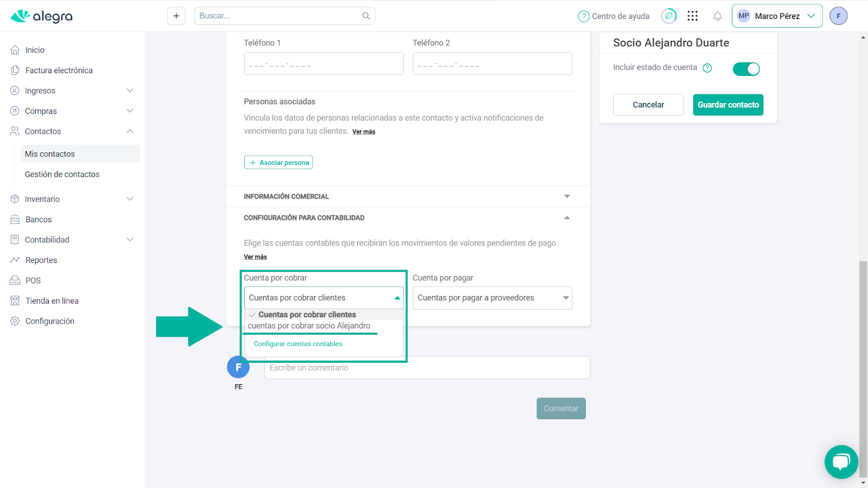Click the Cancelar button

(x=648, y=105)
